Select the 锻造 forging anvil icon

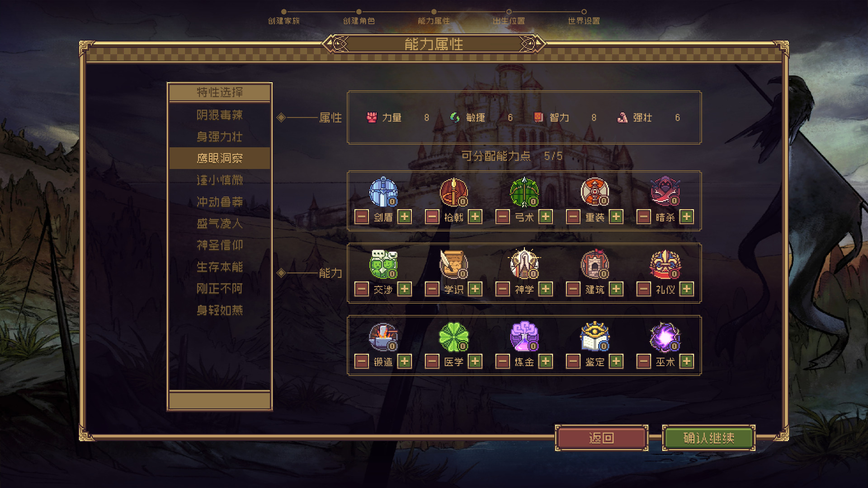tap(383, 337)
